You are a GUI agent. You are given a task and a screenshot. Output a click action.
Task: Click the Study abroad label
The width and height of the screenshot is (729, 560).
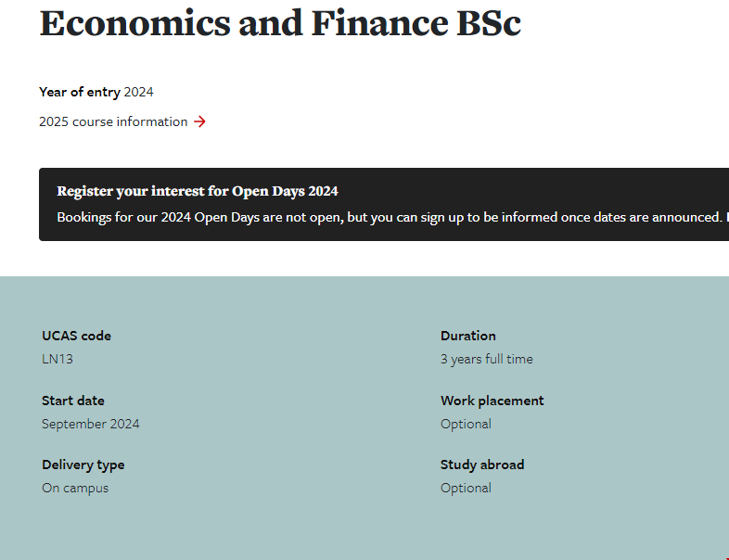(x=482, y=465)
